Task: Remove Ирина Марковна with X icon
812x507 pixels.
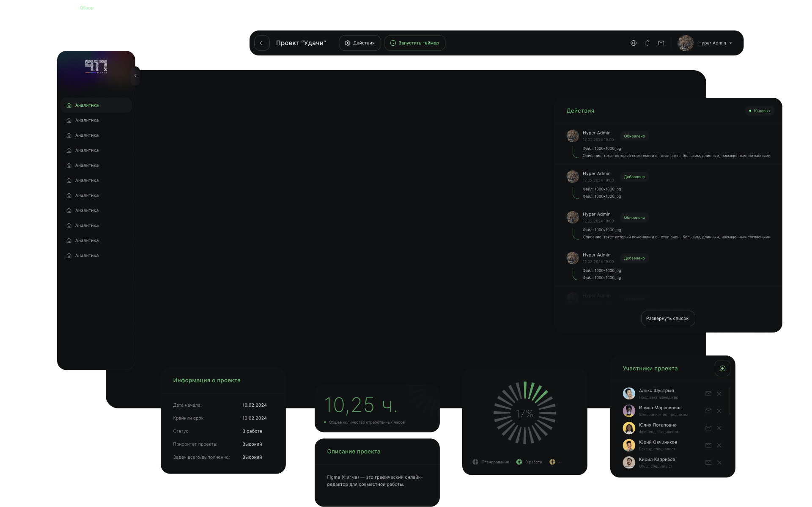Action: pos(719,411)
